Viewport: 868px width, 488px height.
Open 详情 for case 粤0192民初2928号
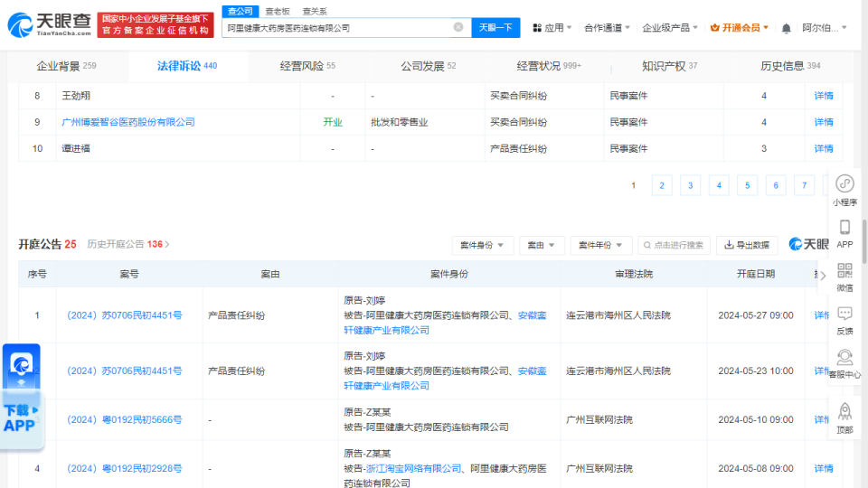pyautogui.click(x=824, y=468)
